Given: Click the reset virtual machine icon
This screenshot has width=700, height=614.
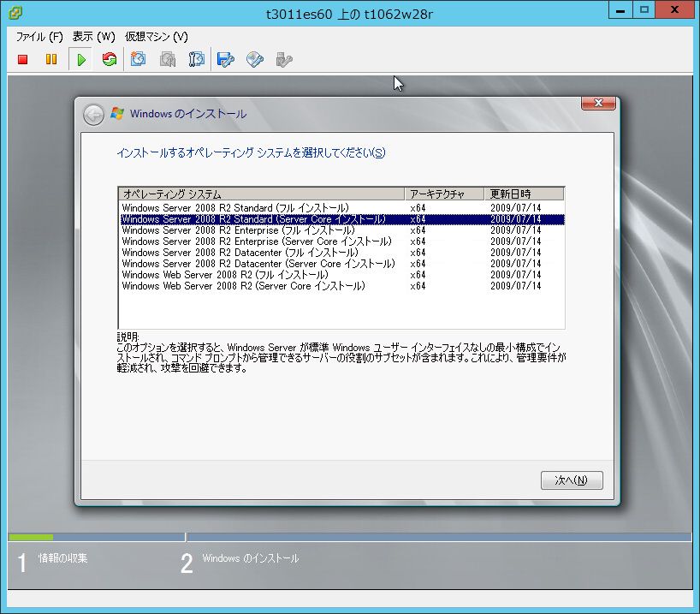Looking at the screenshot, I should pos(109,59).
